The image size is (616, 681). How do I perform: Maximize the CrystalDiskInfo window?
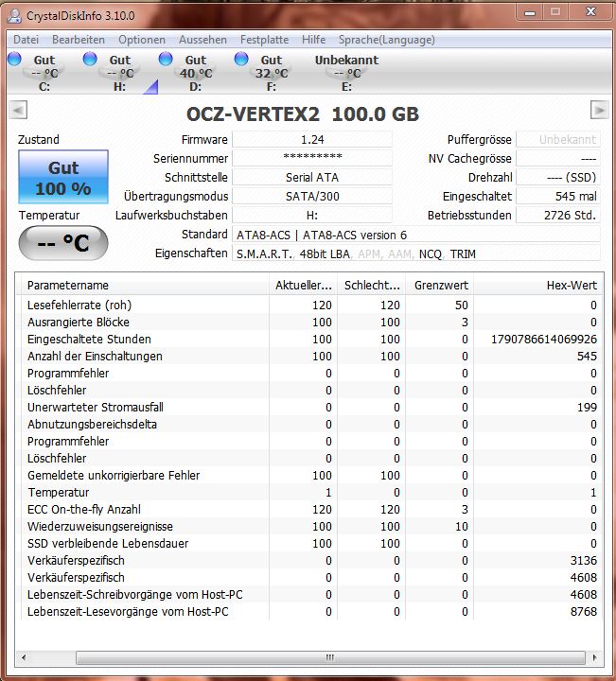tap(555, 12)
